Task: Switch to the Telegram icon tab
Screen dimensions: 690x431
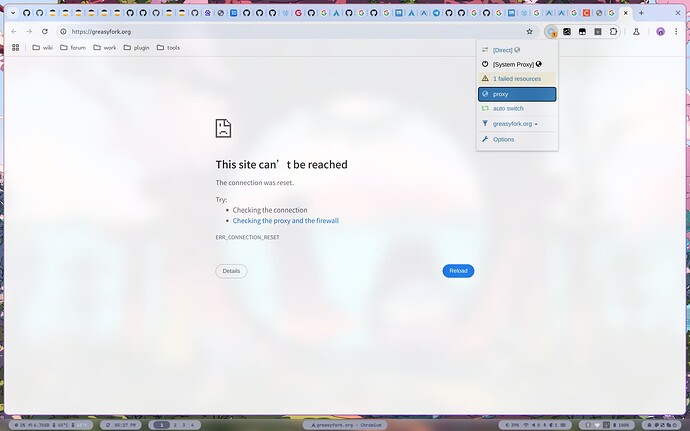Action: [x=436, y=13]
